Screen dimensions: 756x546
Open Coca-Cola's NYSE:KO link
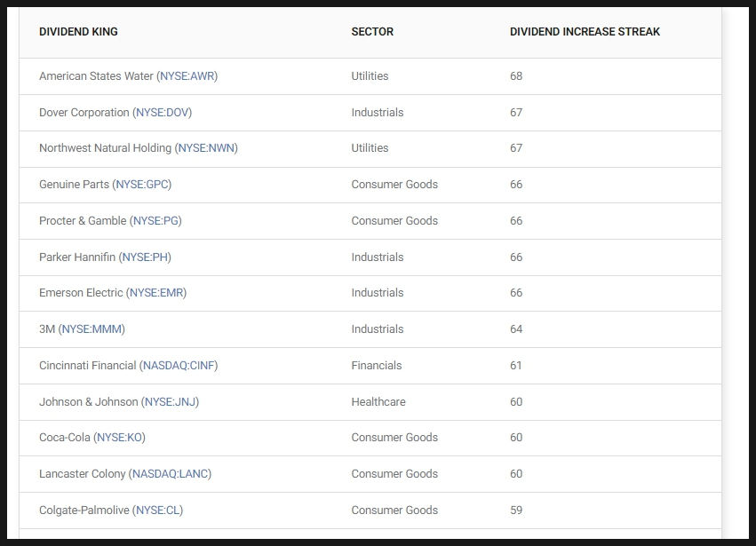120,438
